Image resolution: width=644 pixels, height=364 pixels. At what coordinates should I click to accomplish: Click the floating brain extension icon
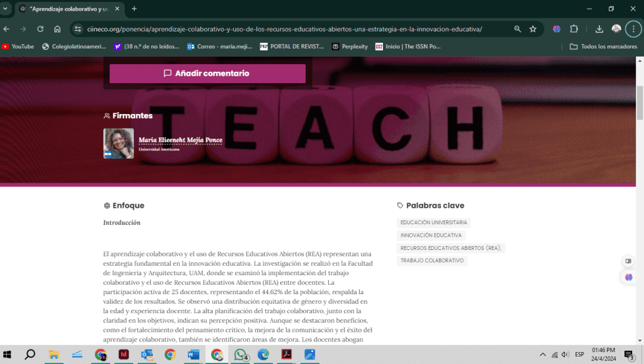[x=628, y=277]
